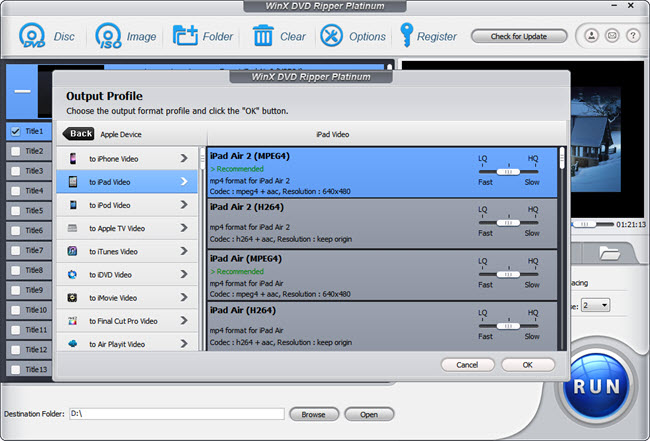
Task: Select iPad Air (H264) profile
Action: (x=382, y=327)
